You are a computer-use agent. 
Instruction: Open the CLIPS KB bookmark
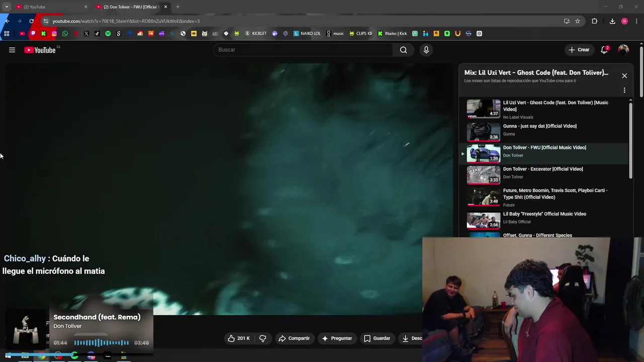coord(361,34)
